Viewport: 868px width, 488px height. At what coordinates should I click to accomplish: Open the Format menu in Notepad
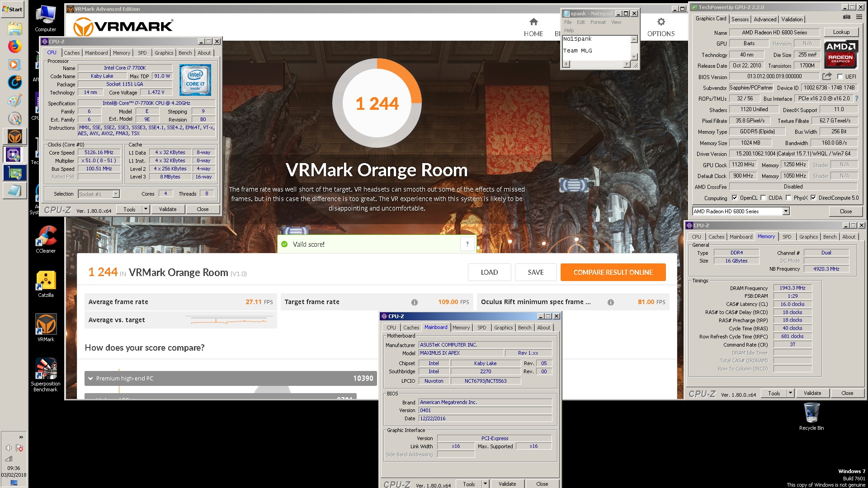tap(598, 22)
